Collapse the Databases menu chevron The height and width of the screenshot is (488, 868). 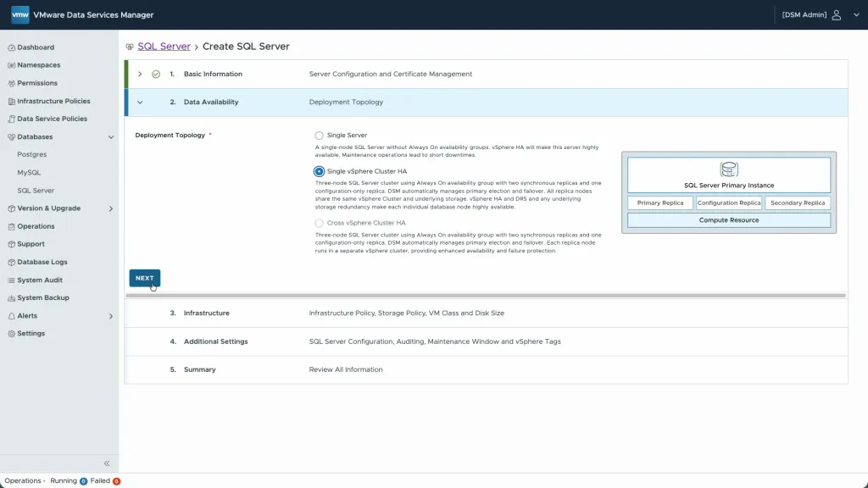(x=111, y=137)
